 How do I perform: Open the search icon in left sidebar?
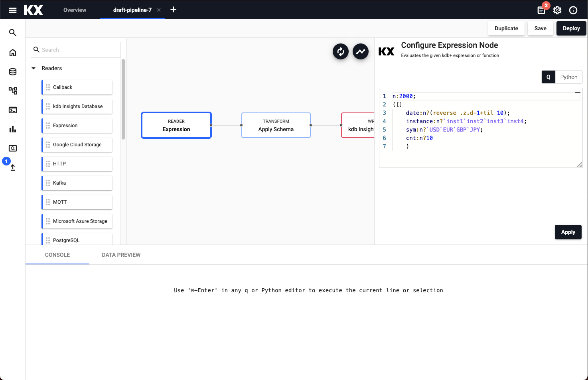click(13, 33)
